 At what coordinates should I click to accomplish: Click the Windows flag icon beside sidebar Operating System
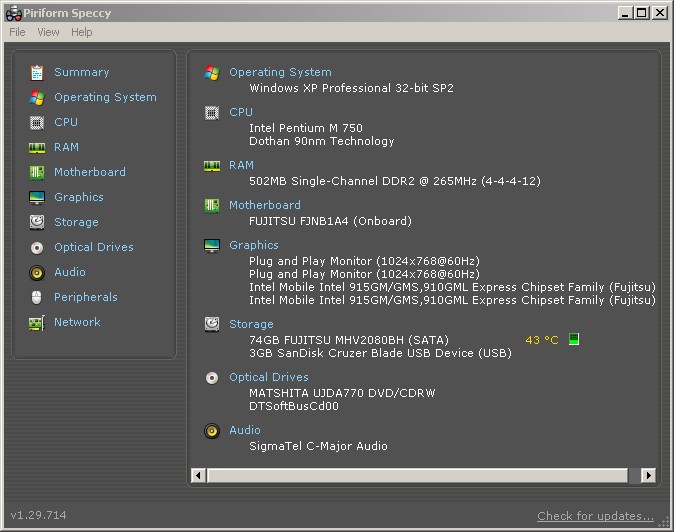[37, 98]
